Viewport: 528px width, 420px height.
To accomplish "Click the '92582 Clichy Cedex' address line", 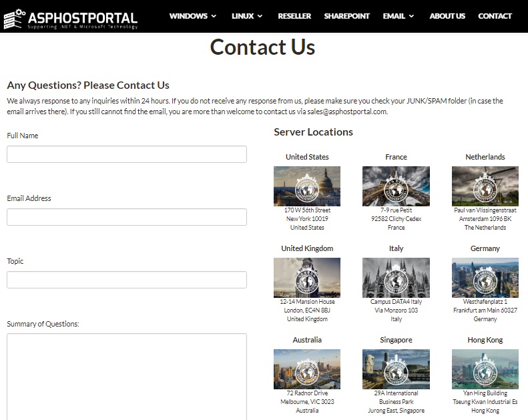I will coord(396,219).
